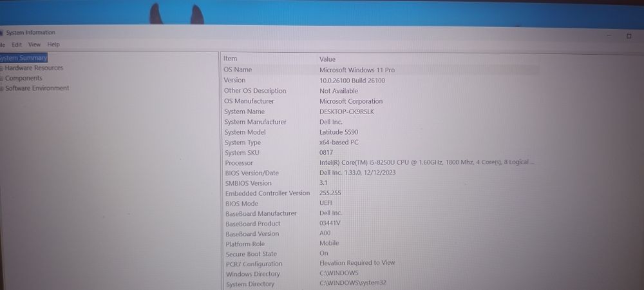Select System Summary in the tree

pos(23,58)
